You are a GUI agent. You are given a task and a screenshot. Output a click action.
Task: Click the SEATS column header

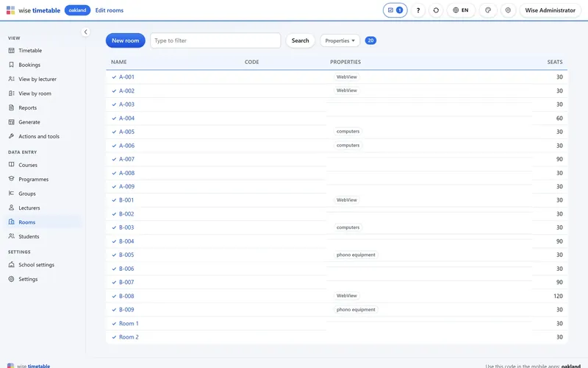point(555,62)
